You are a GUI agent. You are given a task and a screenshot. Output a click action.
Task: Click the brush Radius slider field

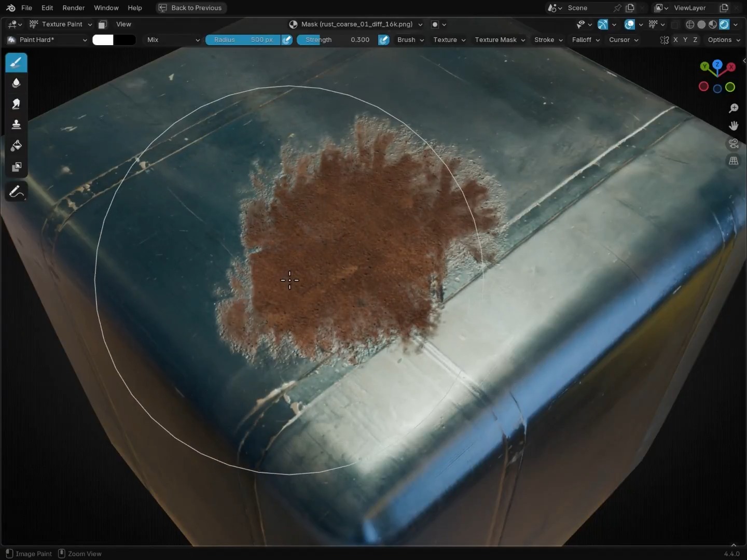[x=243, y=40]
